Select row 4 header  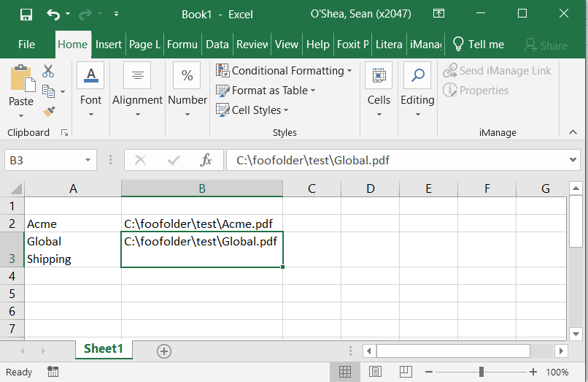click(x=12, y=276)
